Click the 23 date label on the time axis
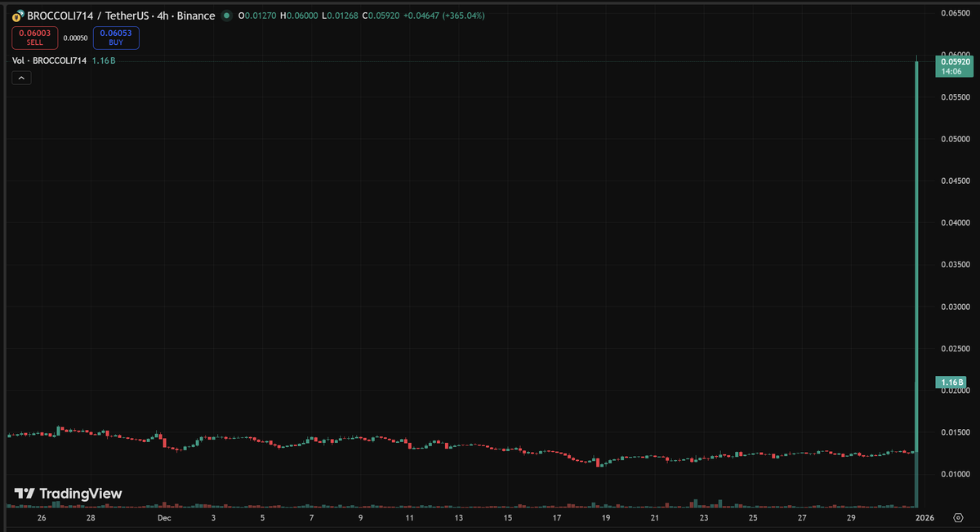 704,518
